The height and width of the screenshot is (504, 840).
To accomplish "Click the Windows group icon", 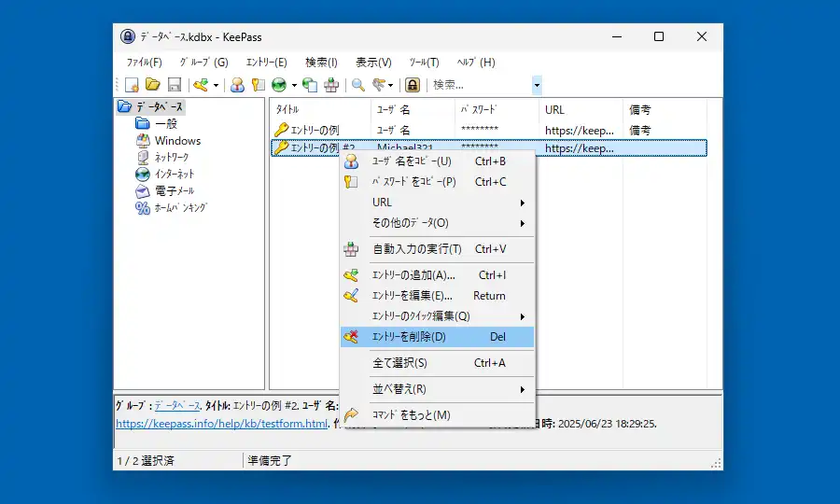I will coord(143,140).
